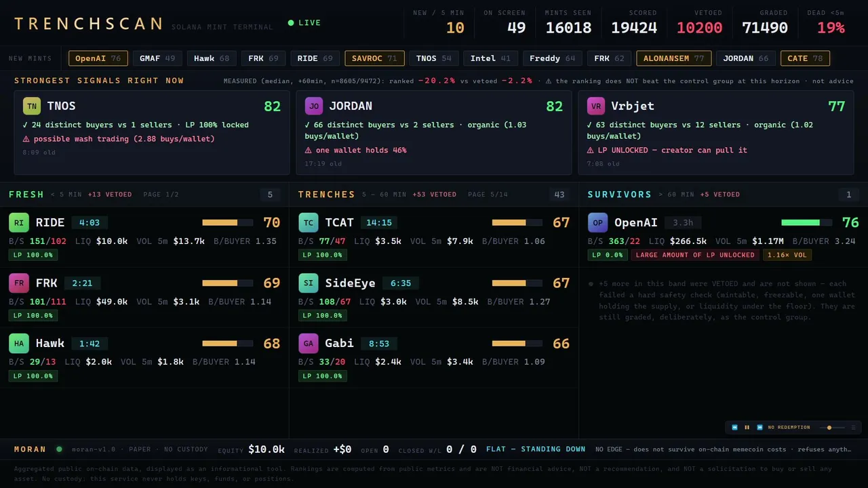
Task: Click OpenAI green score bar next to 76
Action: 806,222
